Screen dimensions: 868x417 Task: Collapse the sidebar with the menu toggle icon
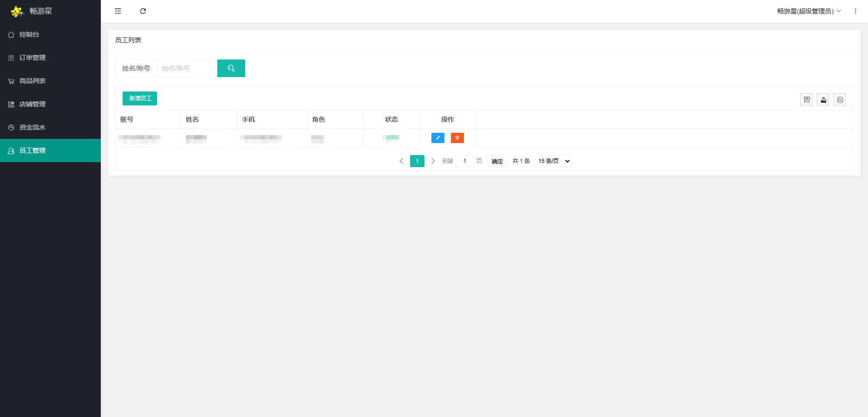(118, 11)
